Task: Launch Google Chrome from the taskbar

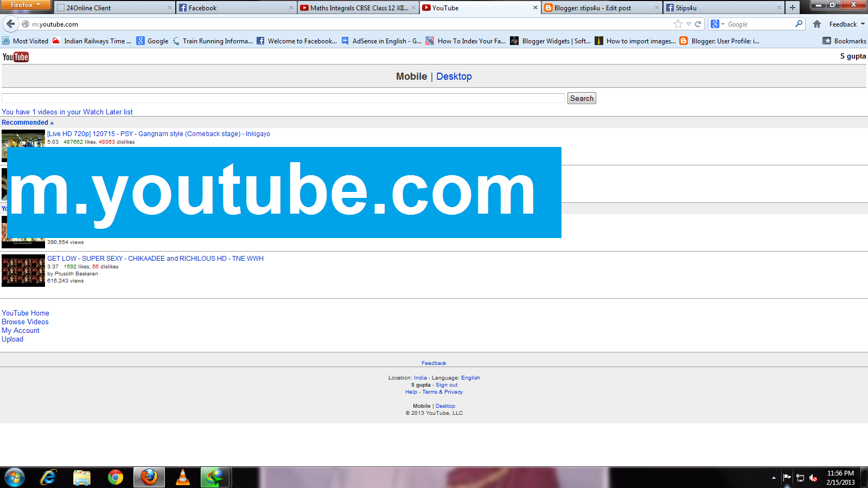Action: 115,477
